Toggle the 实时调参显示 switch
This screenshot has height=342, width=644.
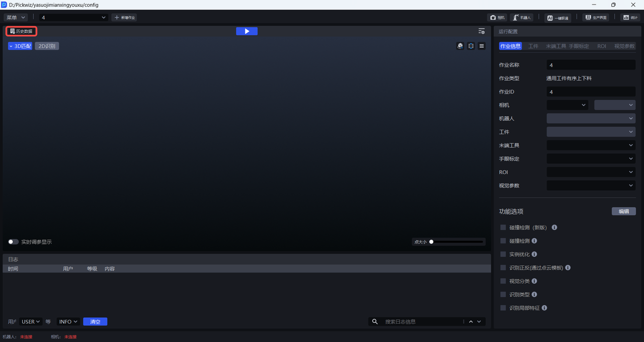[x=14, y=242]
